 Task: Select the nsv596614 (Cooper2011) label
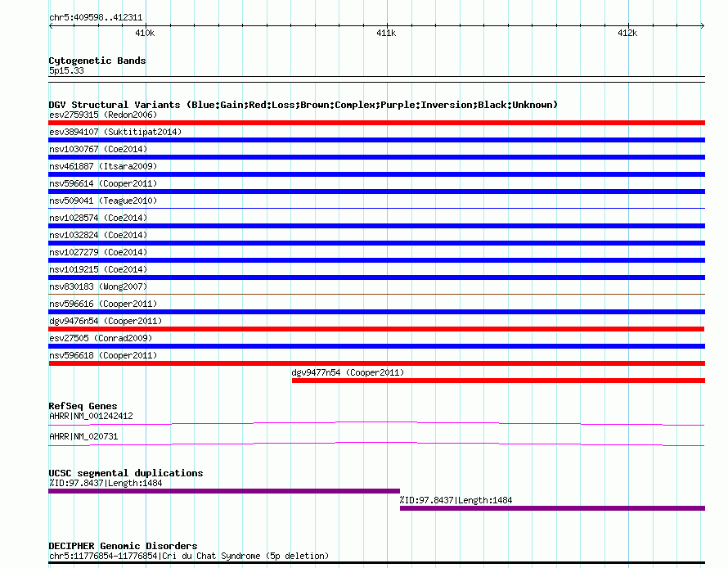103,183
